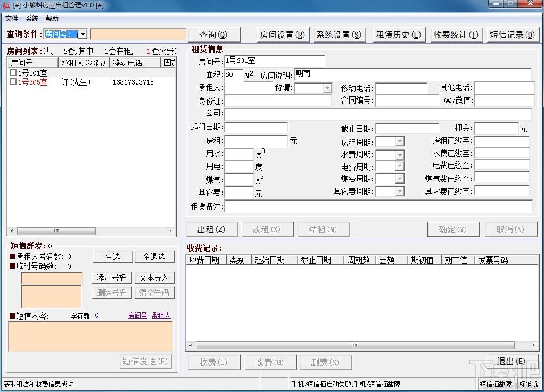Click right arrow of room list scrollbar
Image resolution: width=544 pixels, height=392 pixels.
[x=170, y=231]
